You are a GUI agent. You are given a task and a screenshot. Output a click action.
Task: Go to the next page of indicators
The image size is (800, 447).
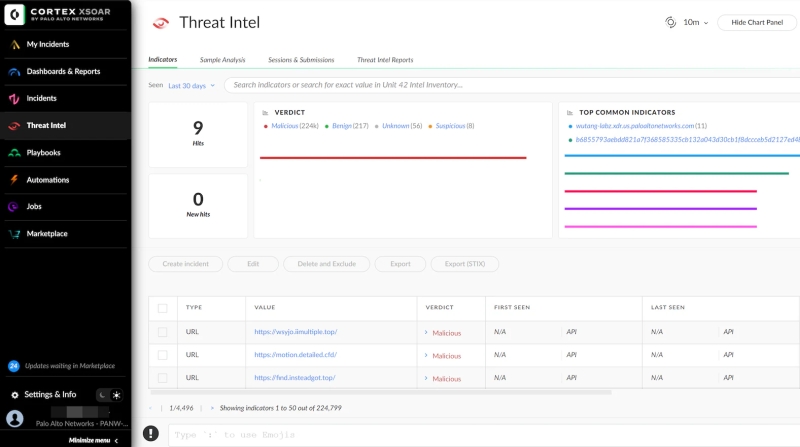click(212, 408)
